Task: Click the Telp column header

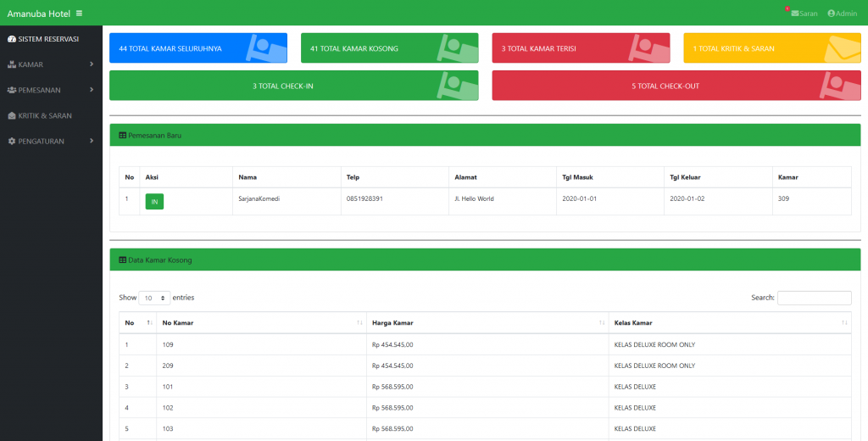Action: [x=394, y=177]
